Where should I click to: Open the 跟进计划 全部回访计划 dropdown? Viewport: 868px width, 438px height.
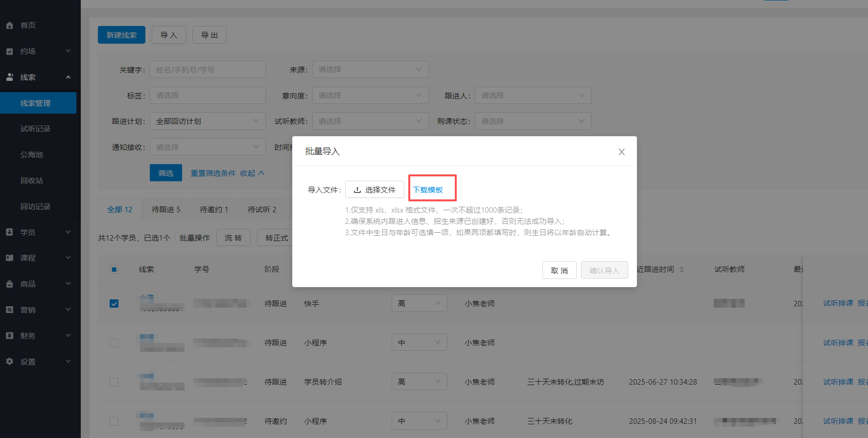(208, 122)
